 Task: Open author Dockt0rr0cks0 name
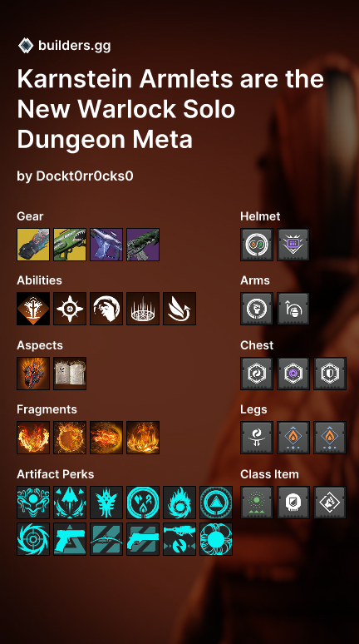[x=85, y=176]
